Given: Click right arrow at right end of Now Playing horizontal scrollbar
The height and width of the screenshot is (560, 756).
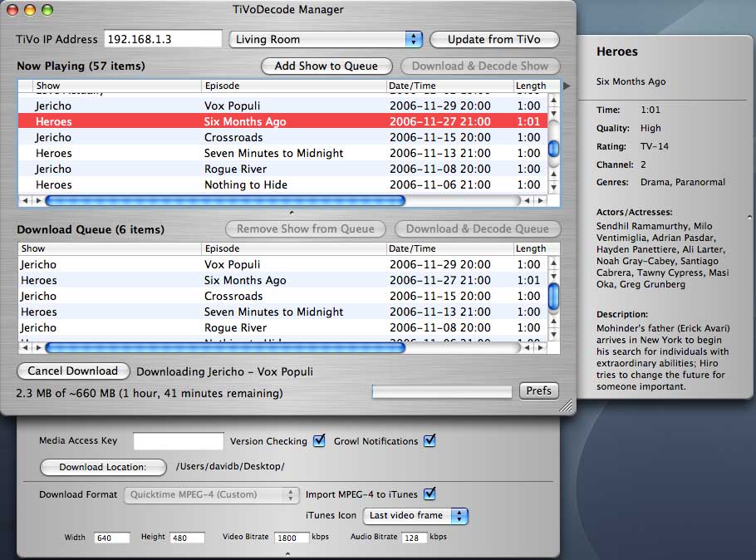Looking at the screenshot, I should click(x=541, y=200).
